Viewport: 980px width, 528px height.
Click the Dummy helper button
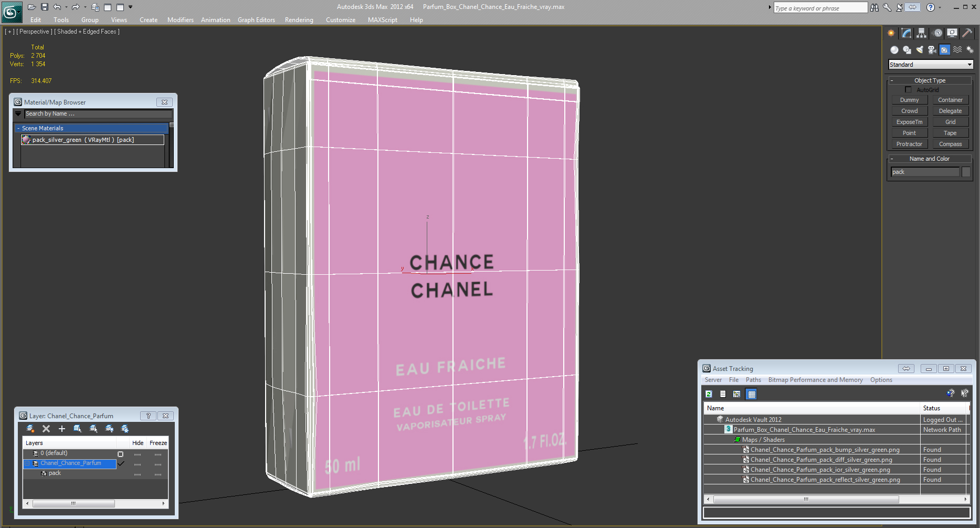909,100
